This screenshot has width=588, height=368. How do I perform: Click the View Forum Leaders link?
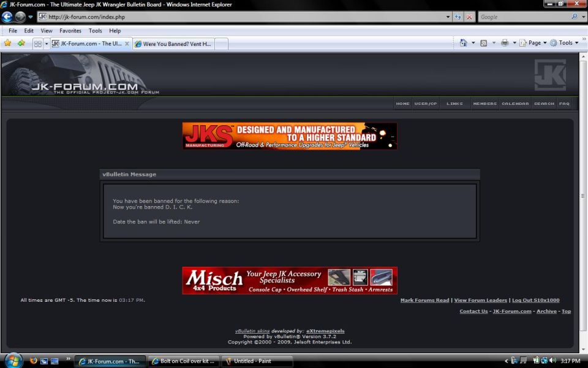tap(480, 300)
